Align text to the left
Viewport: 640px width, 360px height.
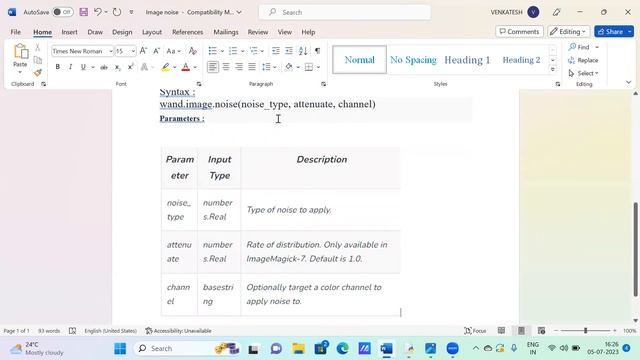coord(213,67)
